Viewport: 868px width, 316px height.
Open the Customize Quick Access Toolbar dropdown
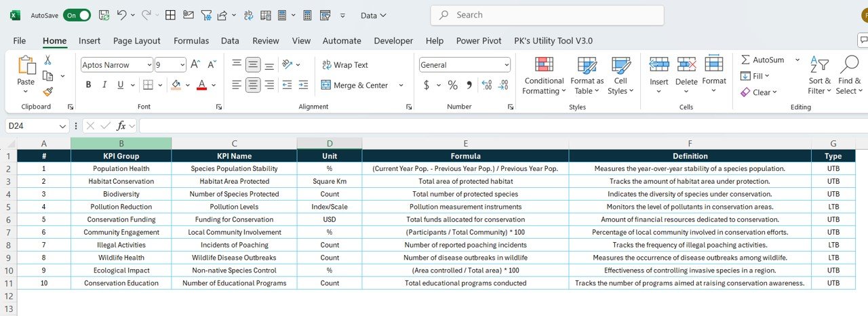tap(342, 15)
